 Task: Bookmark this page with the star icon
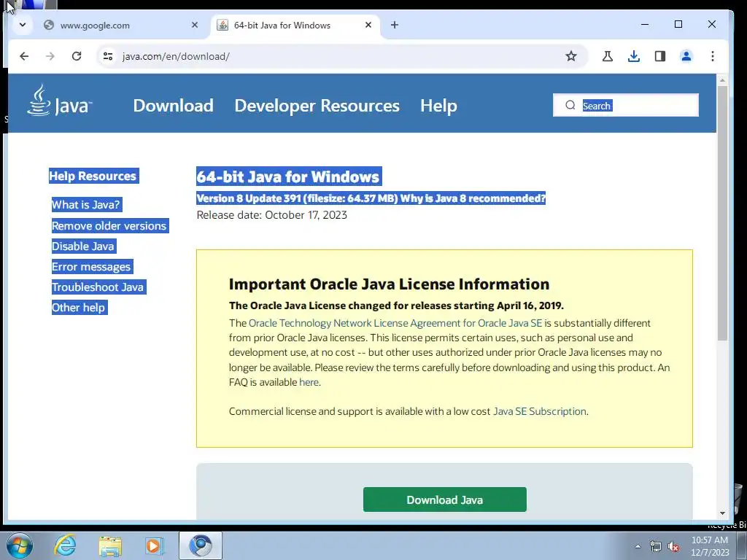pyautogui.click(x=570, y=56)
